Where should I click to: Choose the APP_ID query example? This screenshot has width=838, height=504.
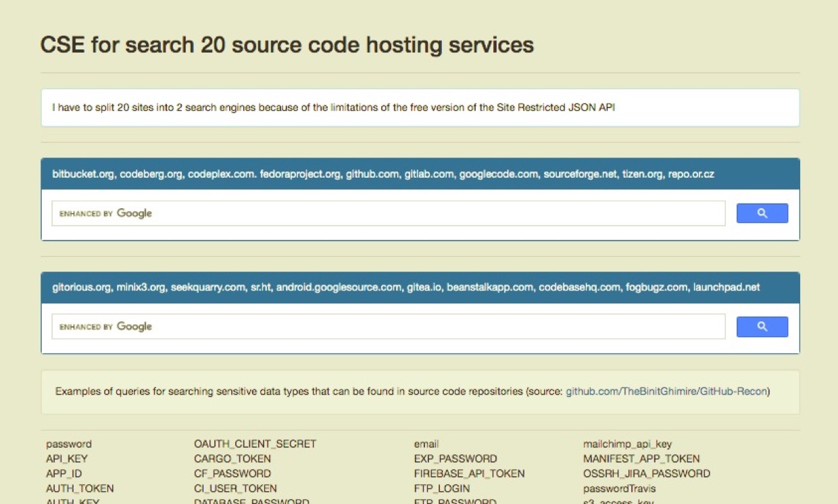click(64, 474)
